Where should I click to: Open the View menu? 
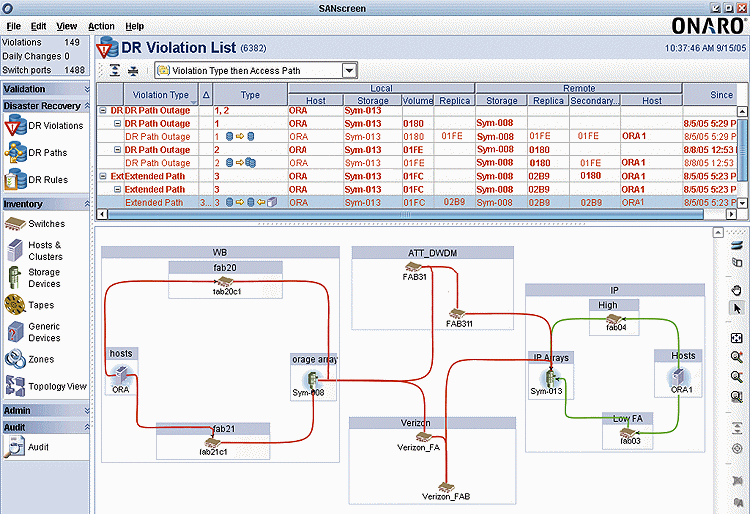(66, 26)
